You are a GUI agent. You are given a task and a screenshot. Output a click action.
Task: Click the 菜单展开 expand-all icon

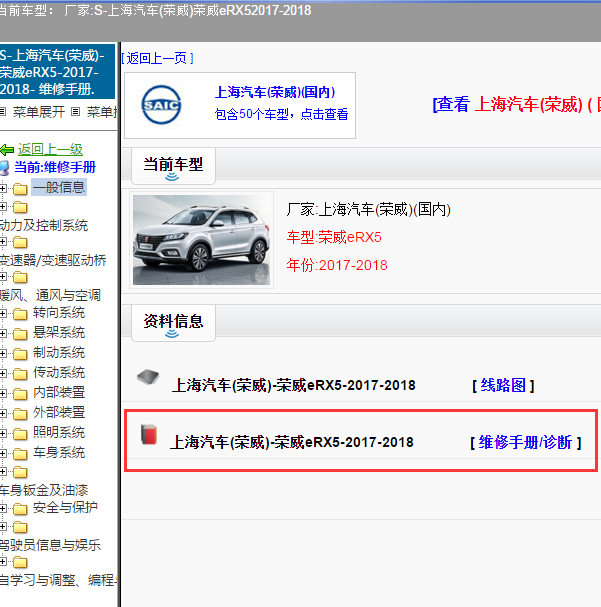pyautogui.click(x=3, y=112)
